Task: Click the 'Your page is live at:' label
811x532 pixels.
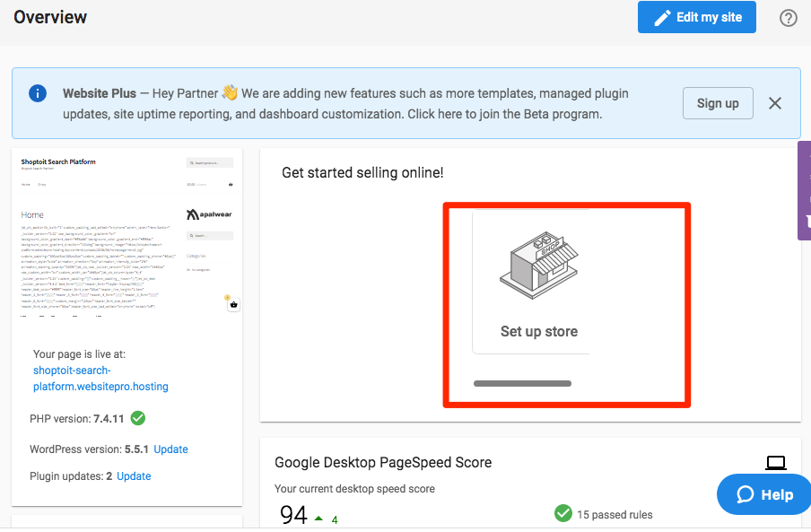Action: click(x=79, y=354)
